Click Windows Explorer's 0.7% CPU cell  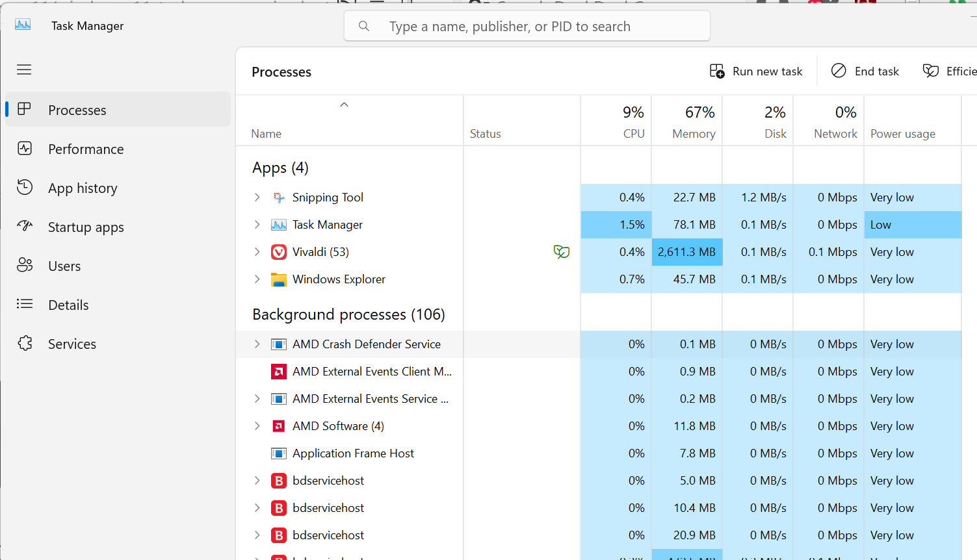click(x=616, y=279)
